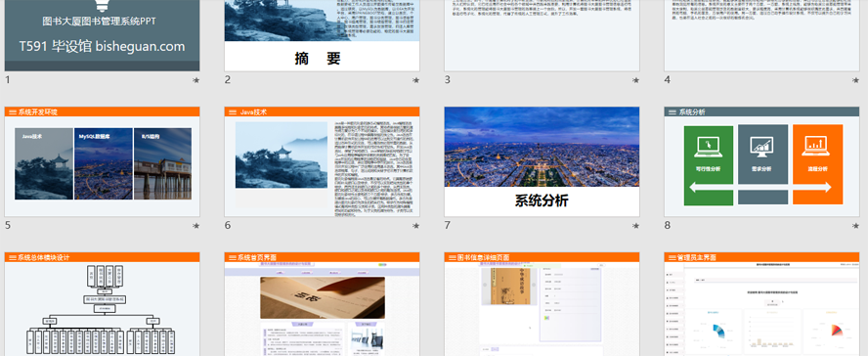Preview animation via star under slide 6
868x356 pixels.
(x=415, y=226)
